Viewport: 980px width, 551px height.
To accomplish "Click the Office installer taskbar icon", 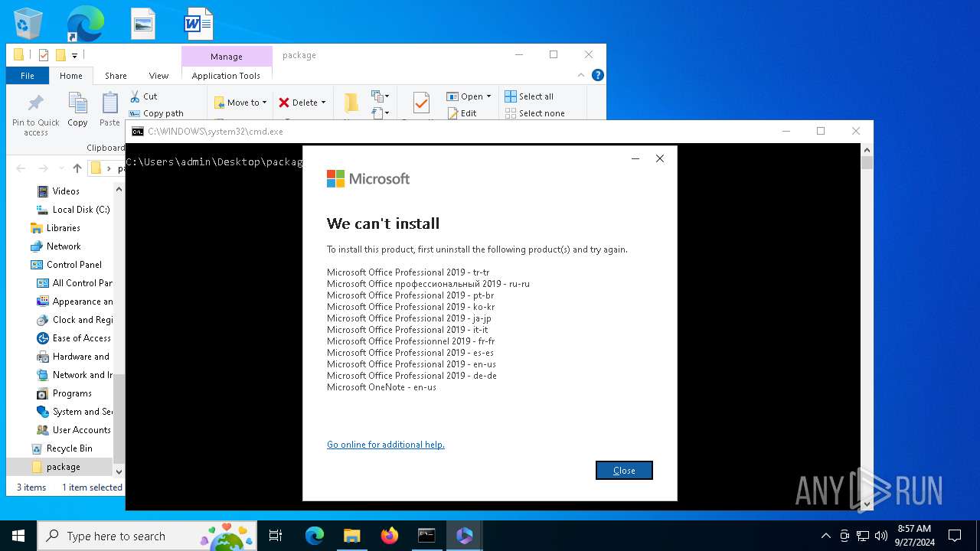I will 464,536.
